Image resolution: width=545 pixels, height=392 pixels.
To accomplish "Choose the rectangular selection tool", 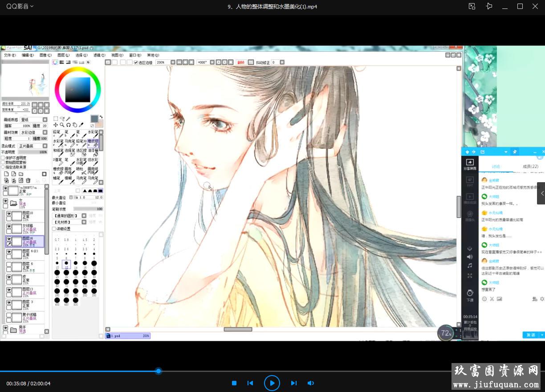I will pos(56,119).
